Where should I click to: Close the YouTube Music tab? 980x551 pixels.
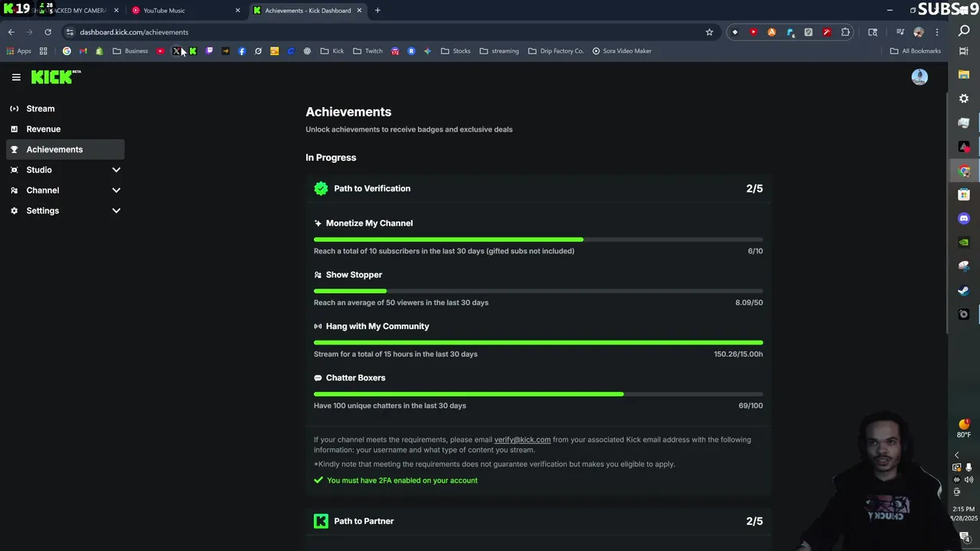[x=237, y=11]
